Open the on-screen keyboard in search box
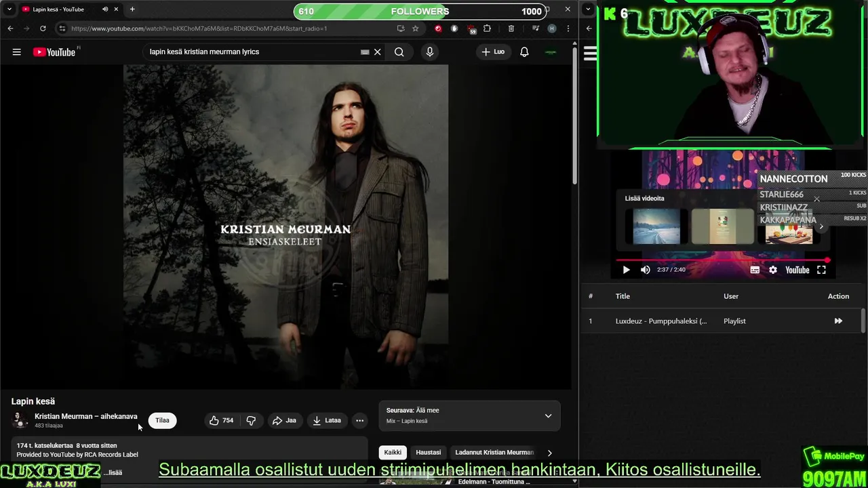 pyautogui.click(x=365, y=52)
